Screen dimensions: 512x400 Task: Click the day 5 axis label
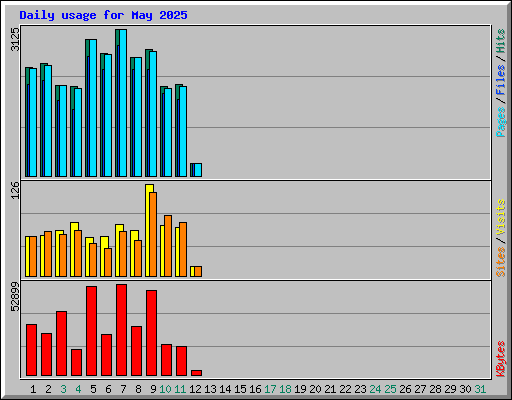pyautogui.click(x=93, y=389)
